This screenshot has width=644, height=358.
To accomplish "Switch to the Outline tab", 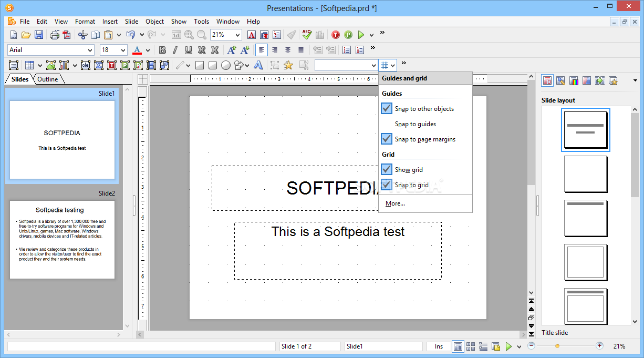I will (x=48, y=79).
